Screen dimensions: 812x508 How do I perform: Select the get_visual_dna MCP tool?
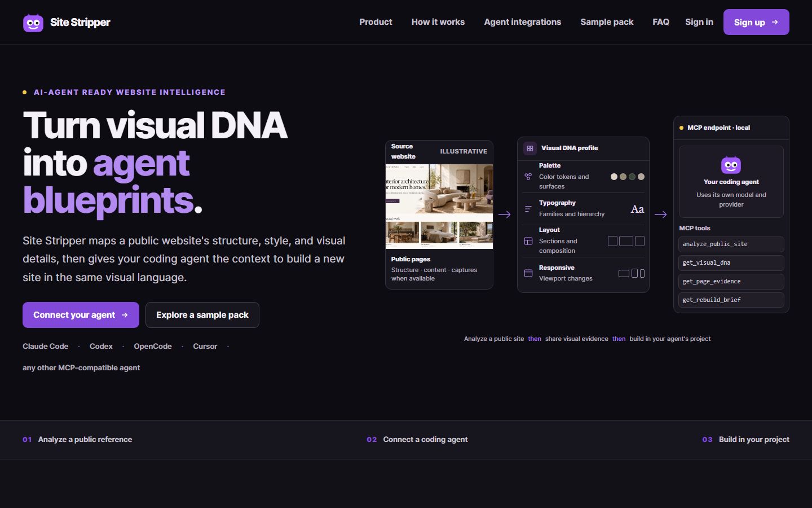[x=731, y=263]
